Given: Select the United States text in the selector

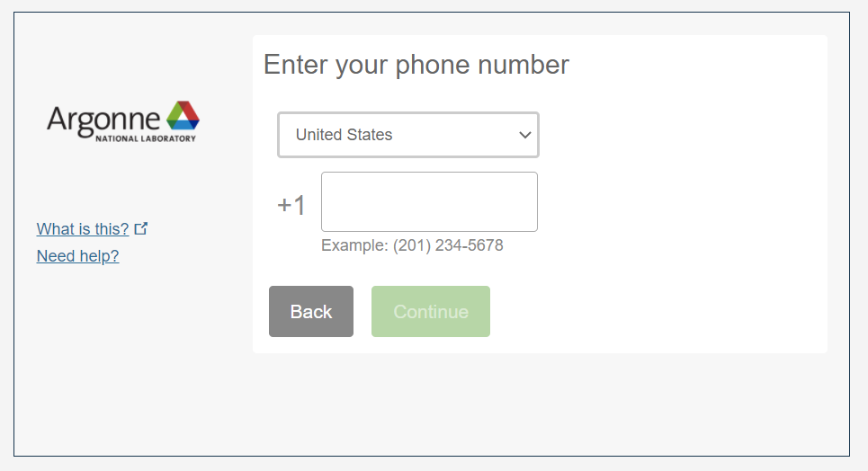Looking at the screenshot, I should click(x=344, y=135).
